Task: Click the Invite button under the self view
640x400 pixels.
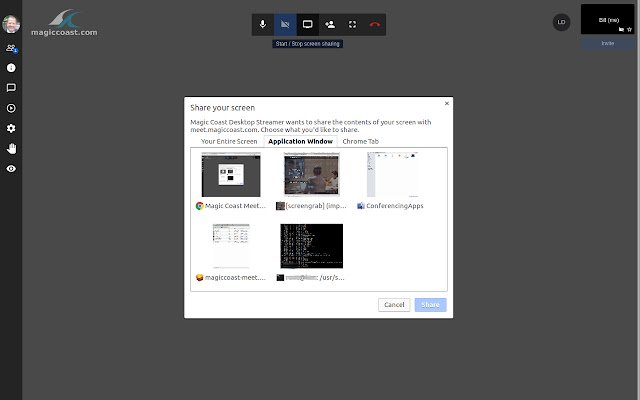Action: (x=608, y=43)
